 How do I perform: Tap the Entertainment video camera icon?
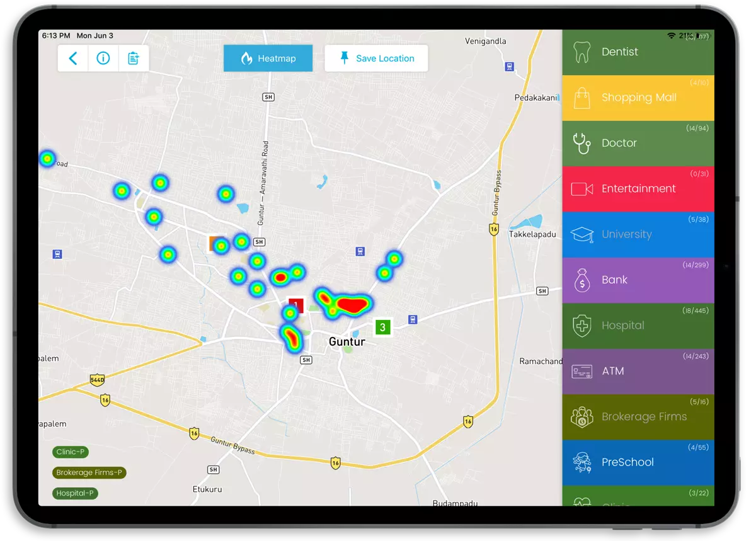pos(581,189)
